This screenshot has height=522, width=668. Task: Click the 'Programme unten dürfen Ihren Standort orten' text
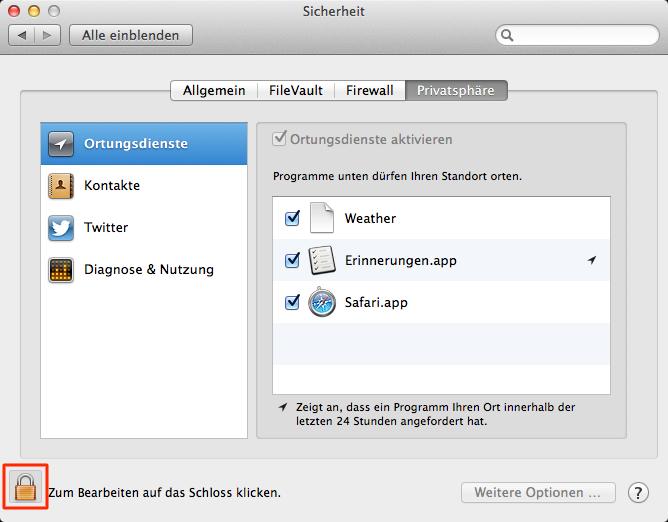coord(397,176)
